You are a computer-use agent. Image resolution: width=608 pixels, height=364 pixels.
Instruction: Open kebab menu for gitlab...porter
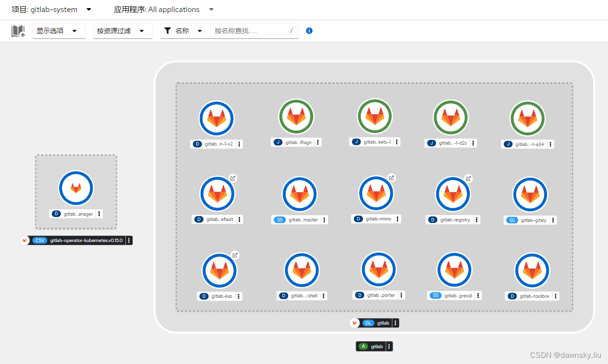click(401, 295)
